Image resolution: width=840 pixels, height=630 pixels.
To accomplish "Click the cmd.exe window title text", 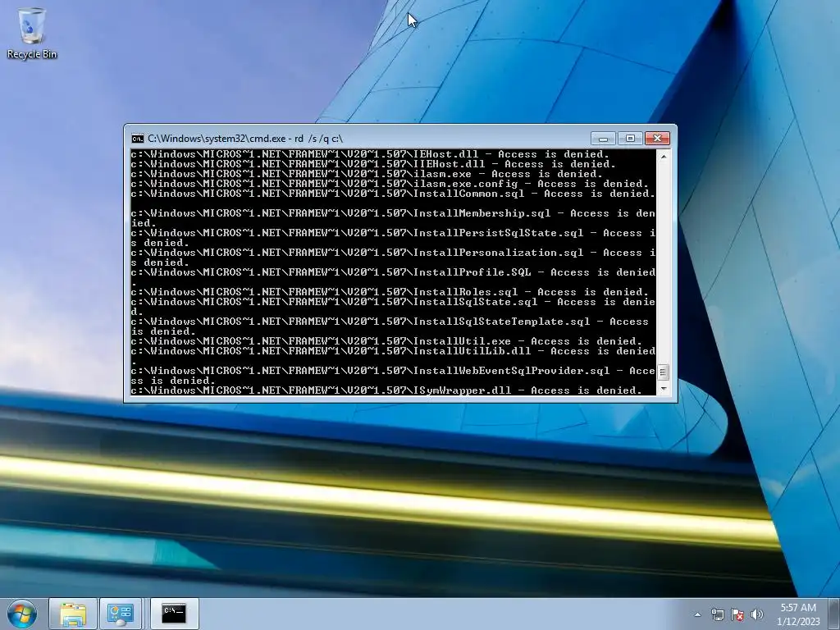I will coord(245,139).
